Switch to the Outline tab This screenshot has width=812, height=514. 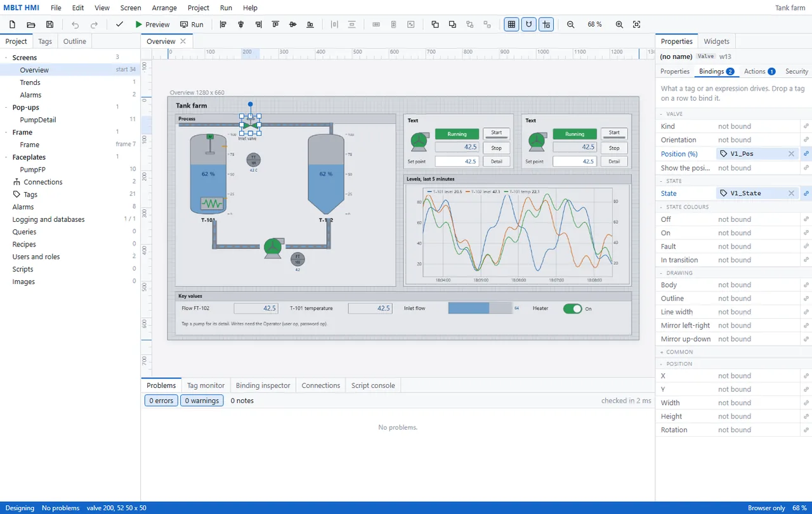pyautogui.click(x=75, y=41)
